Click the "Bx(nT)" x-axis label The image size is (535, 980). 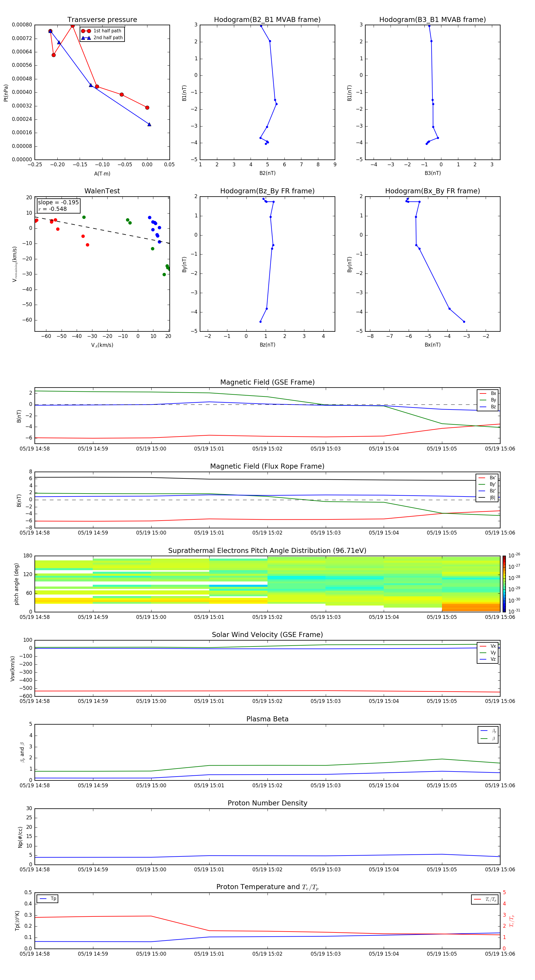click(432, 345)
